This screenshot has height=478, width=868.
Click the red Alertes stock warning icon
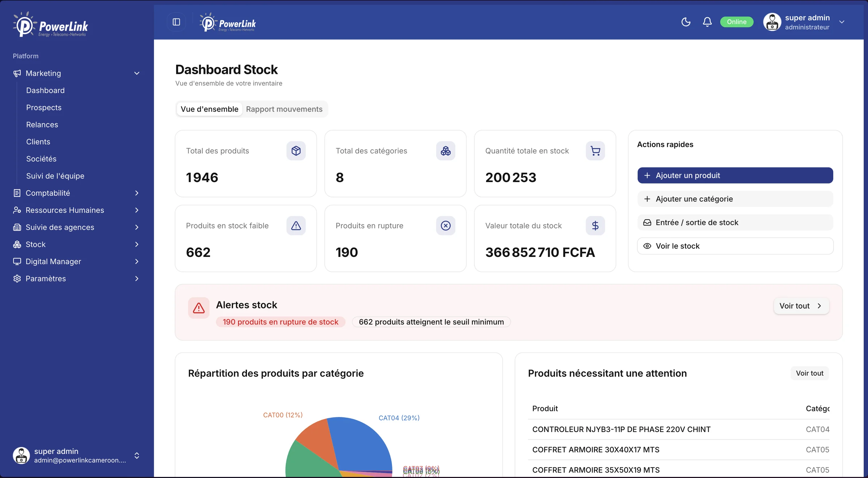(199, 308)
